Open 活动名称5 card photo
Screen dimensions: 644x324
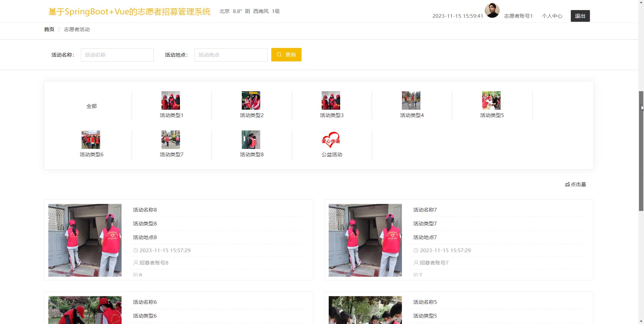[365, 310]
